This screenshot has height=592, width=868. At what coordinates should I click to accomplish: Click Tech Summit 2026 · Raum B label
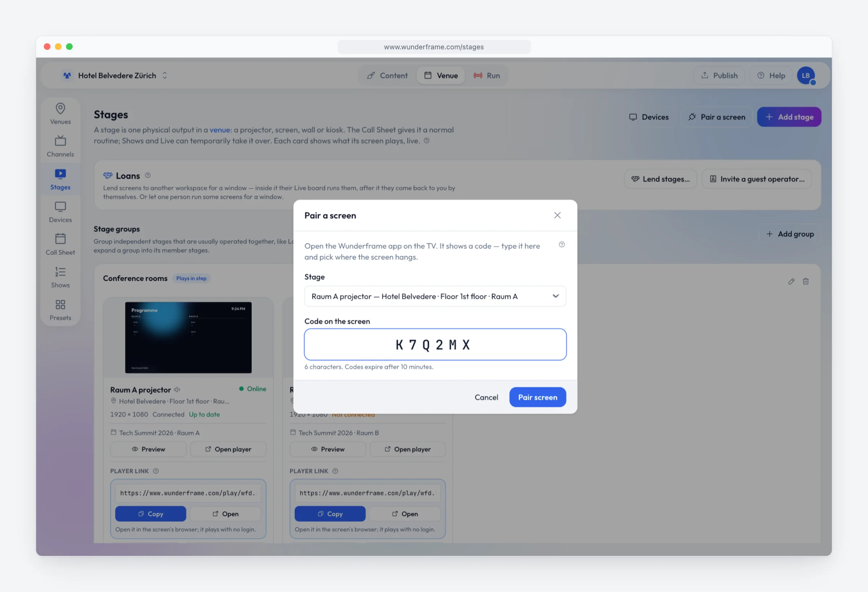[339, 433]
